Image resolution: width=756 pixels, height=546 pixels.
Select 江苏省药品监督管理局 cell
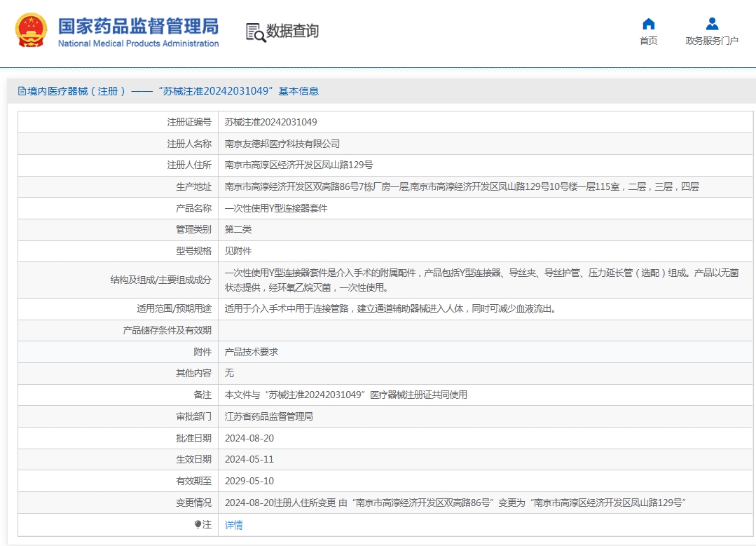click(x=269, y=416)
